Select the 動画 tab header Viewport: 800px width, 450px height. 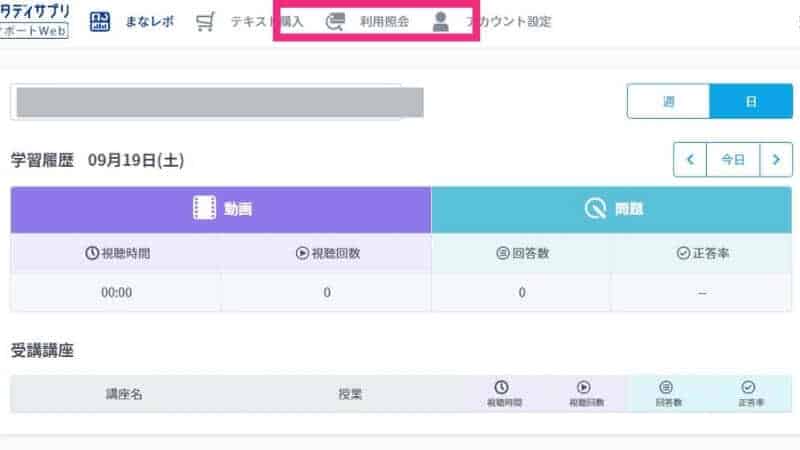(x=221, y=210)
